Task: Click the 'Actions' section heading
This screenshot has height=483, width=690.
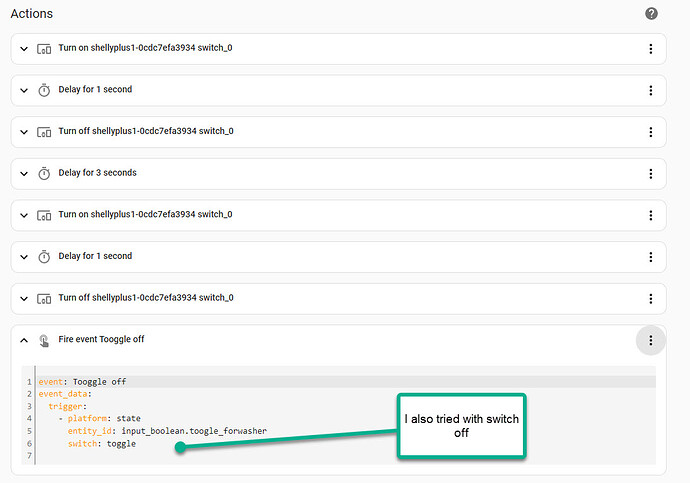Action: tap(32, 14)
